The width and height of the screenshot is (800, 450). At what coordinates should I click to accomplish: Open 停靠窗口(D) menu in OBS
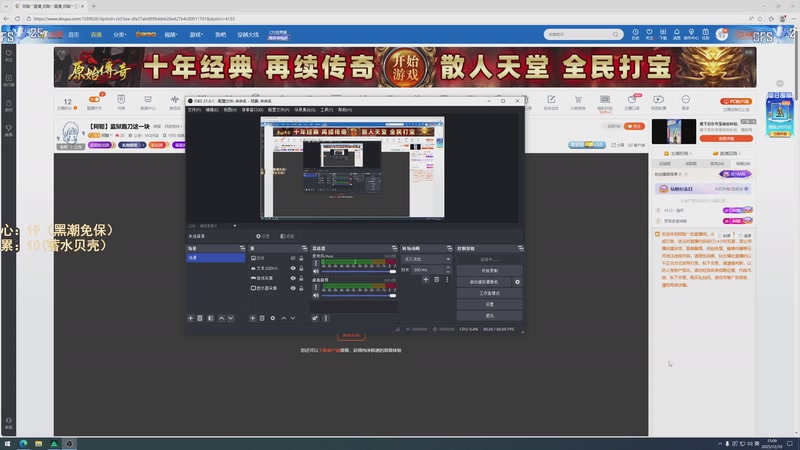pyautogui.click(x=252, y=110)
